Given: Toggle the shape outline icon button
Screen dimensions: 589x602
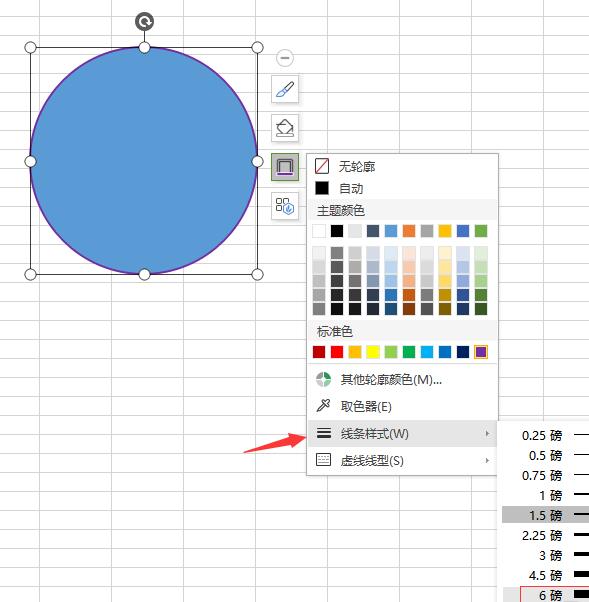Looking at the screenshot, I should [285, 167].
